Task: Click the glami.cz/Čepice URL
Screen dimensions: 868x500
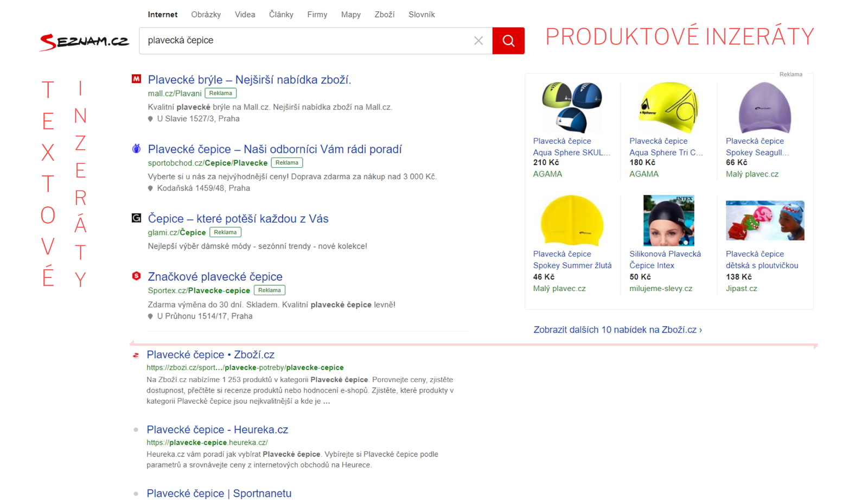Action: pos(177,232)
